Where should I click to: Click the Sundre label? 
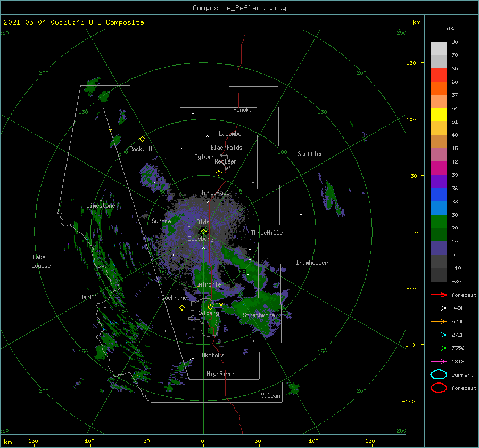click(161, 221)
